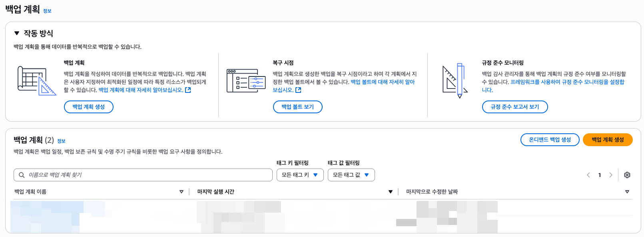Image resolution: width=644 pixels, height=237 pixels.
Task: Click the recovery point vault illustration icon
Action: pyautogui.click(x=246, y=80)
